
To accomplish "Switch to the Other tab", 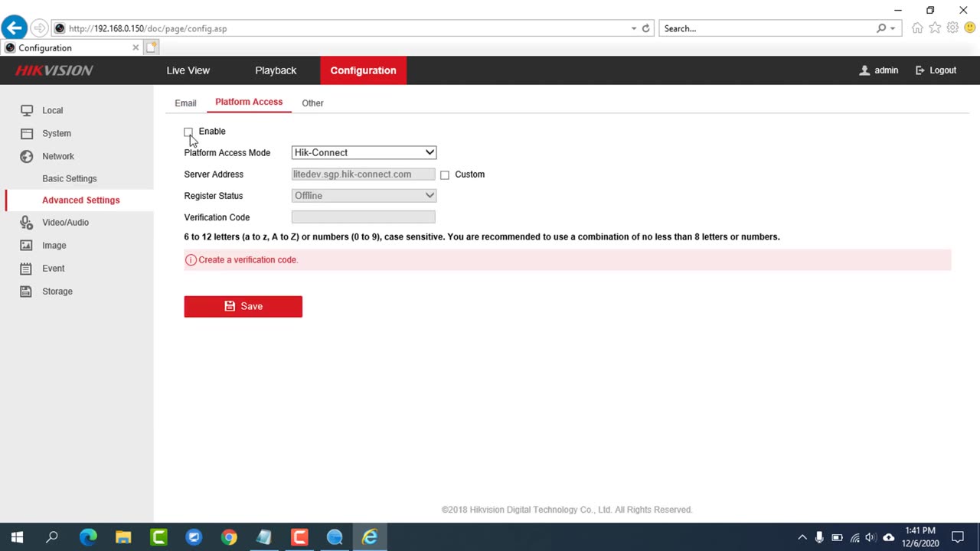I will point(312,103).
